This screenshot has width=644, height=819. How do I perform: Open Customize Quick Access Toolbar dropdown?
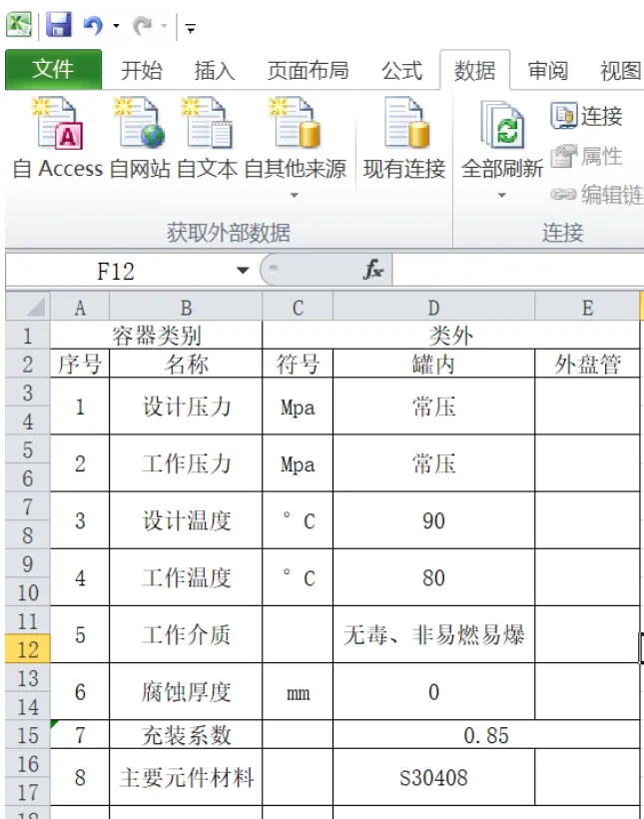tap(191, 28)
